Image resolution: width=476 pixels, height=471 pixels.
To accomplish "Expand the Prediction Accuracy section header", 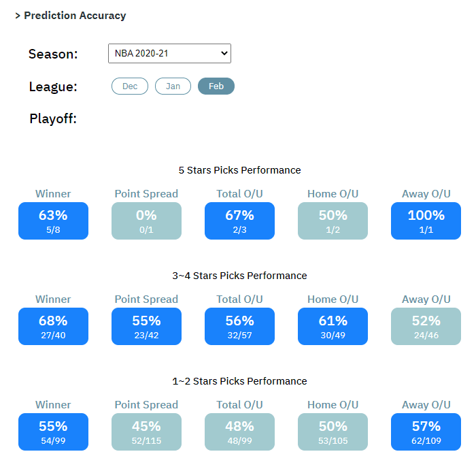I will click(x=71, y=16).
